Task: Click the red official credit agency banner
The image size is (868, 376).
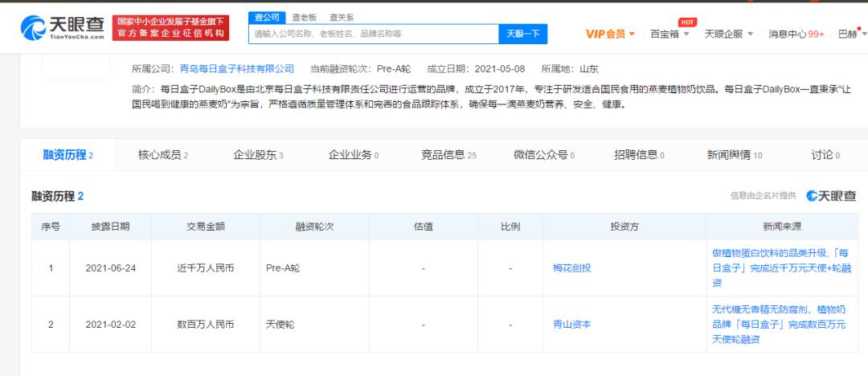Action: click(x=170, y=27)
